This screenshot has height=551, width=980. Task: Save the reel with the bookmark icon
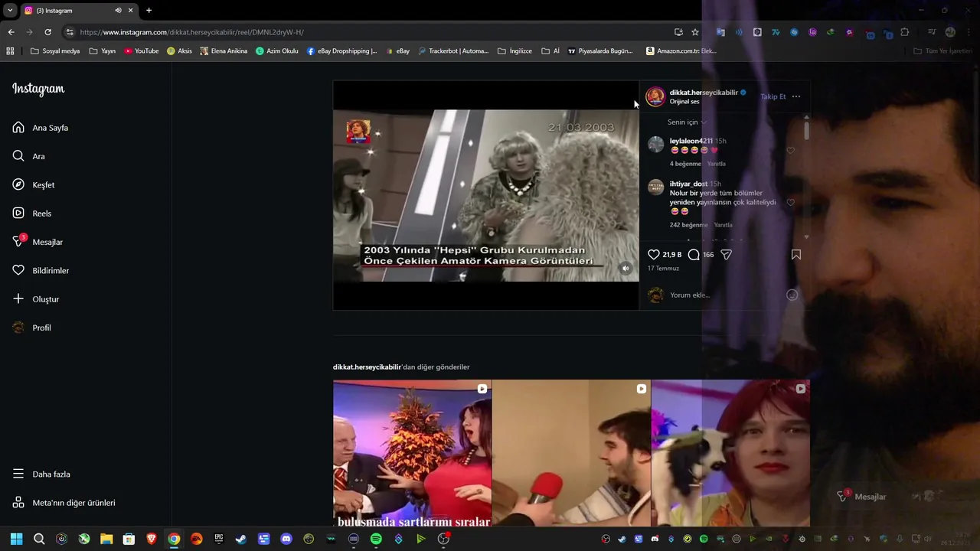pos(796,255)
